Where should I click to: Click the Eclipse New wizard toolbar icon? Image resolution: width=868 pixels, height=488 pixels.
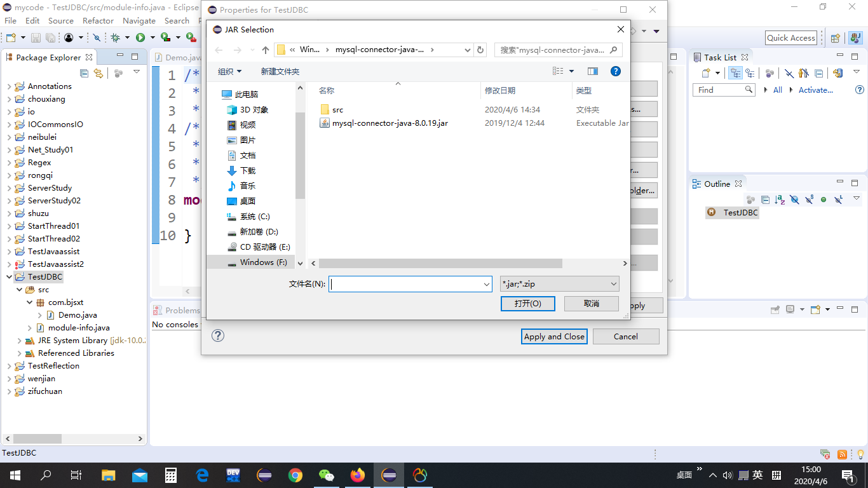11,38
